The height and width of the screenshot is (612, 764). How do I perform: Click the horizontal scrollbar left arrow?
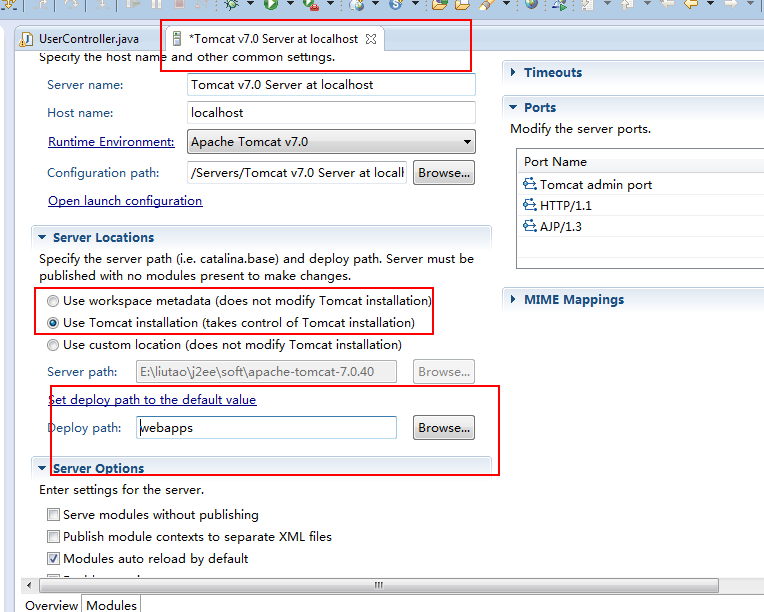point(29,585)
